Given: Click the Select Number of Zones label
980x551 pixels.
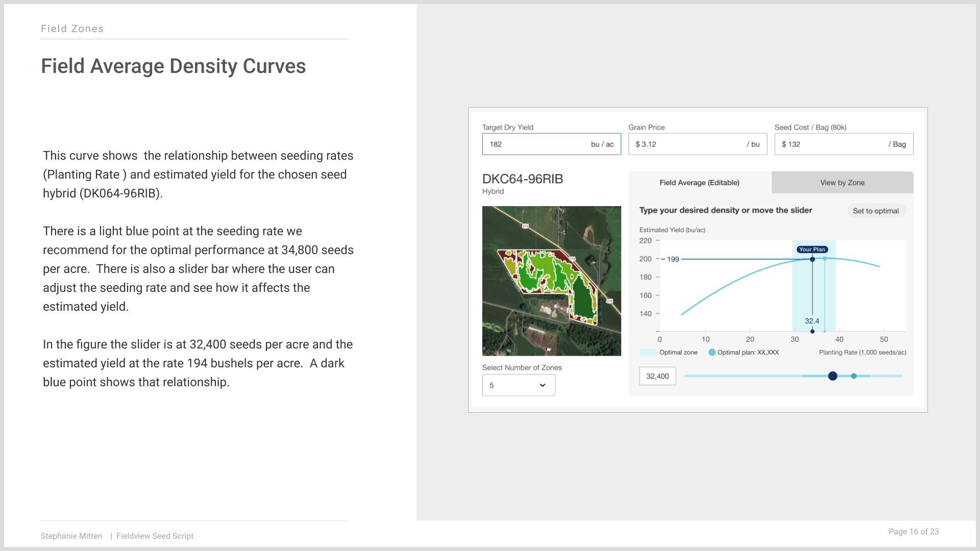Looking at the screenshot, I should (x=522, y=367).
